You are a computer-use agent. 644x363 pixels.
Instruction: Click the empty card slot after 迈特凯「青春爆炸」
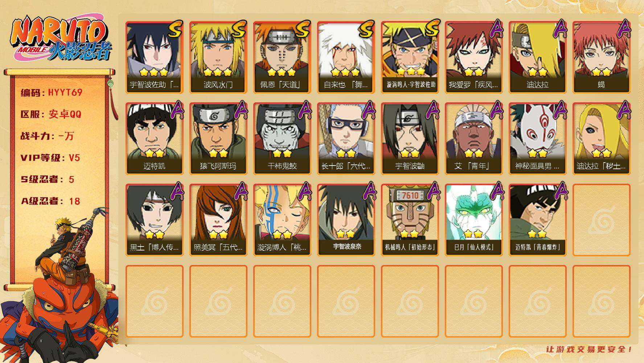601,220
